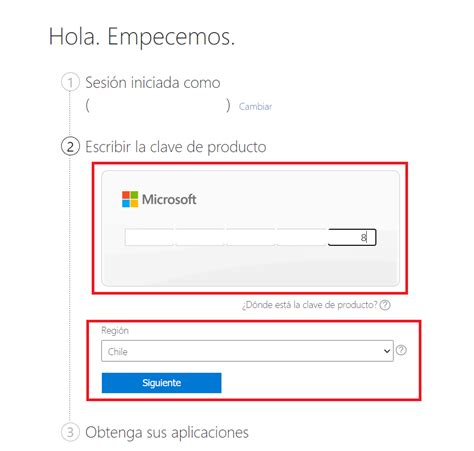Click the Microsoft four-color logo
Image resolution: width=474 pixels, height=451 pixels.
130,199
